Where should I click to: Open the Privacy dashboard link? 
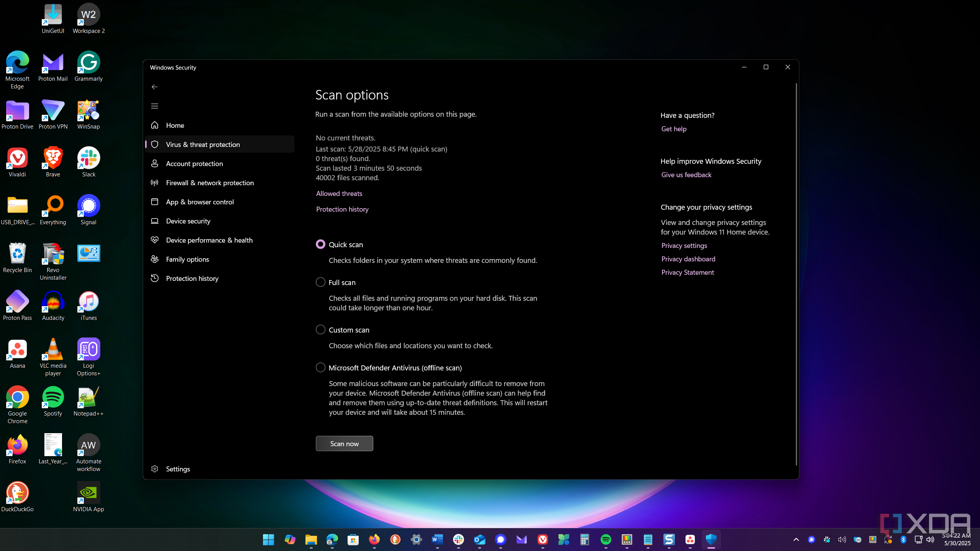688,259
